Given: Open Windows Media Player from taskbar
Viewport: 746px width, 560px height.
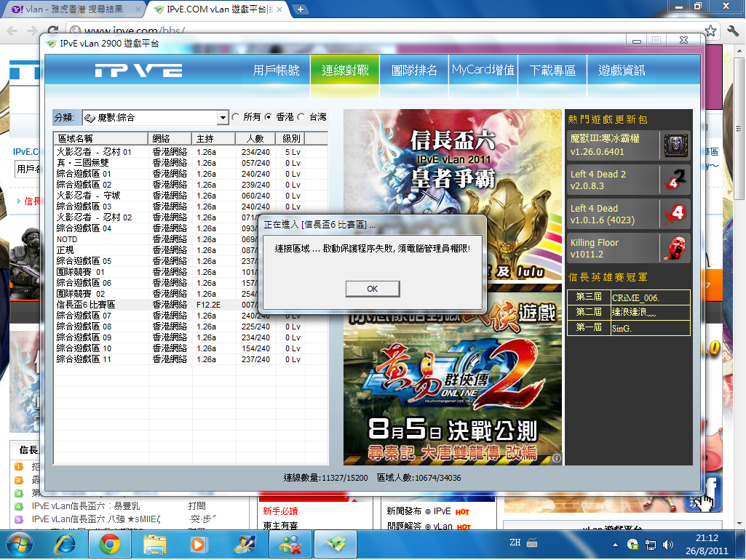Looking at the screenshot, I should click(x=199, y=544).
